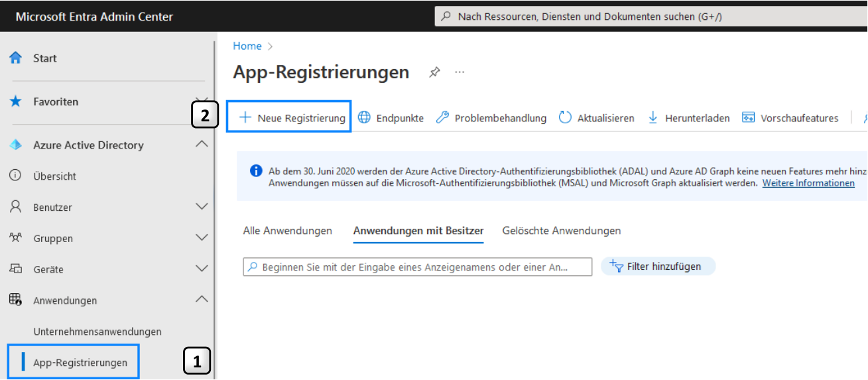Pin the App-Registrierungen page with pin icon
This screenshot has height=380, width=868.
pyautogui.click(x=434, y=72)
